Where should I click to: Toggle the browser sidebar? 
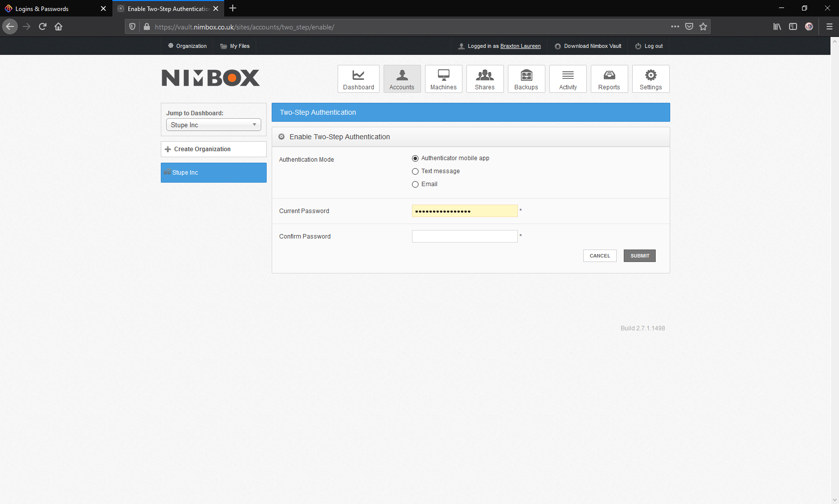pyautogui.click(x=793, y=26)
